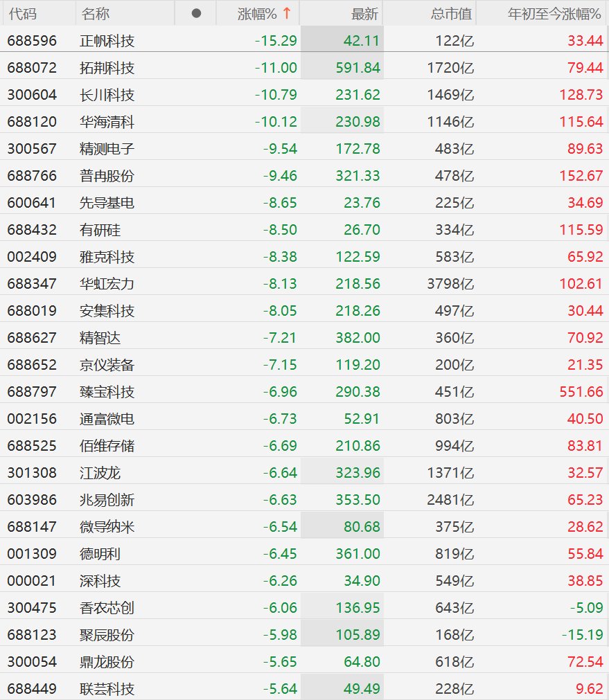Image resolution: width=609 pixels, height=700 pixels.
Task: Click 兆易创新 market cap 2481亿
Action: click(x=450, y=500)
